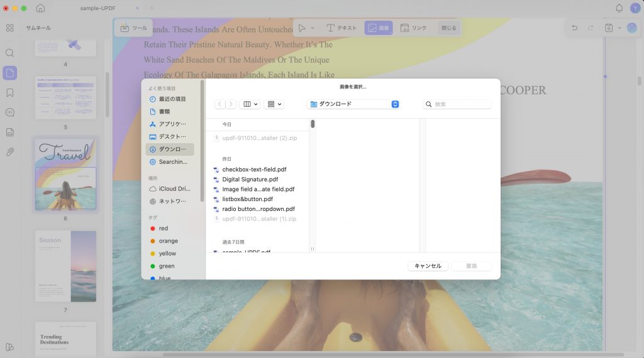This screenshot has width=644, height=358.
Task: Open the form fields panel icon
Action: (10, 132)
